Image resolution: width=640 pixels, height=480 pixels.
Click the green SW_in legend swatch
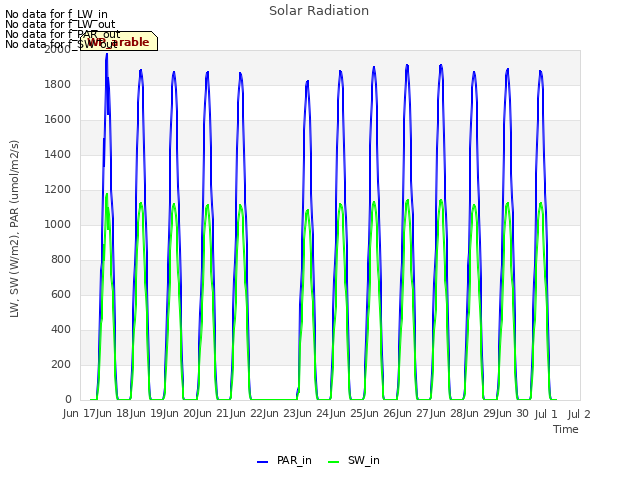point(333,462)
